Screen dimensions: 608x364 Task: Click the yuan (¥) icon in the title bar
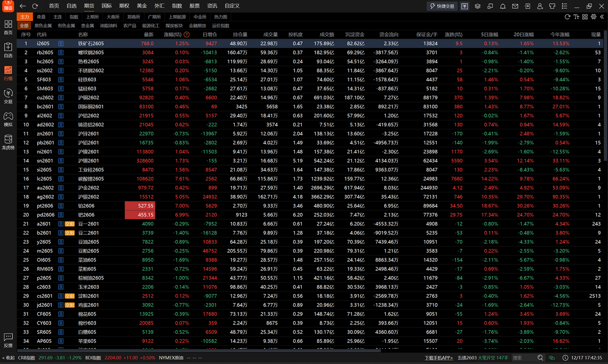click(x=465, y=6)
